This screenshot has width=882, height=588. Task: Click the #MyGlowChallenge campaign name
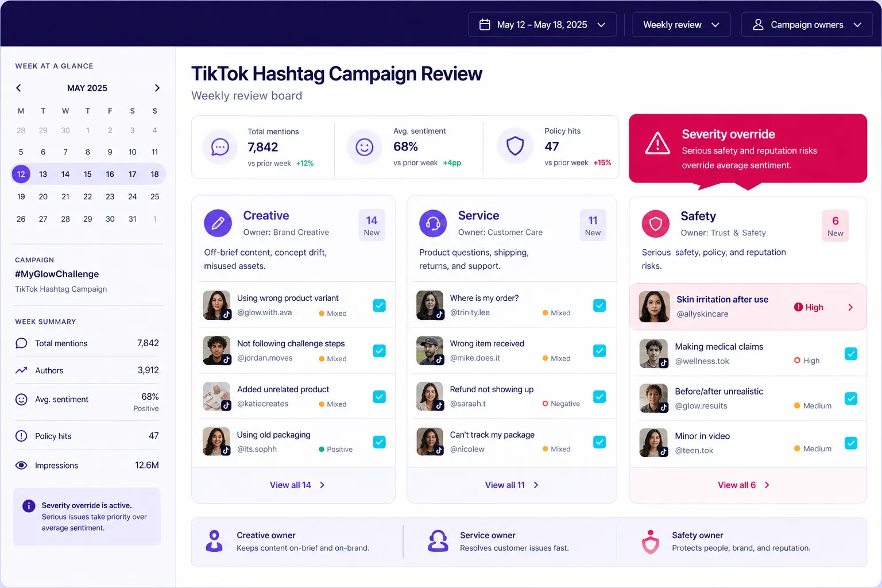pyautogui.click(x=57, y=274)
